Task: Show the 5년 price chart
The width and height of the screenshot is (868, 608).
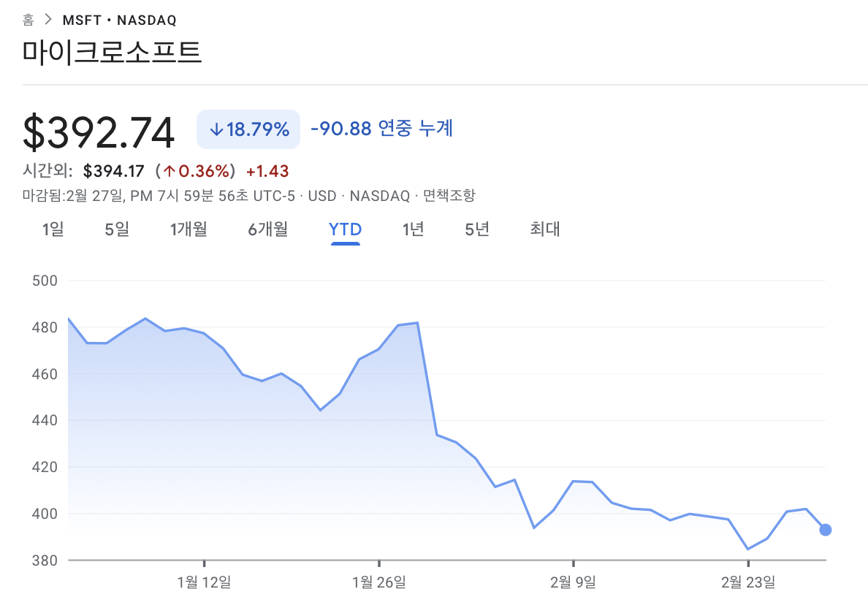Action: click(477, 229)
